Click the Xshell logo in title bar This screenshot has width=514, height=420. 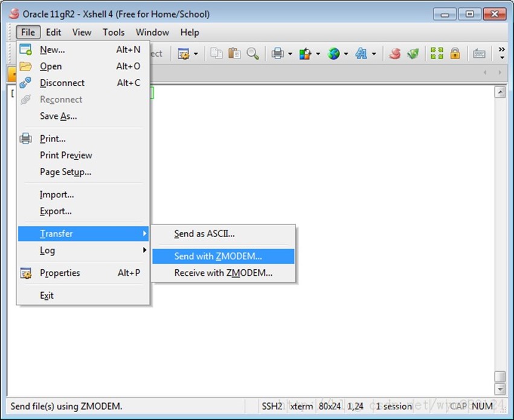(14, 14)
